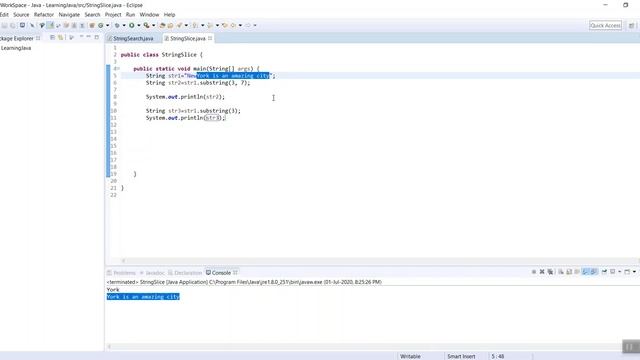Open the Help menu
Image resolution: width=640 pixels, height=360 pixels.
(x=169, y=14)
